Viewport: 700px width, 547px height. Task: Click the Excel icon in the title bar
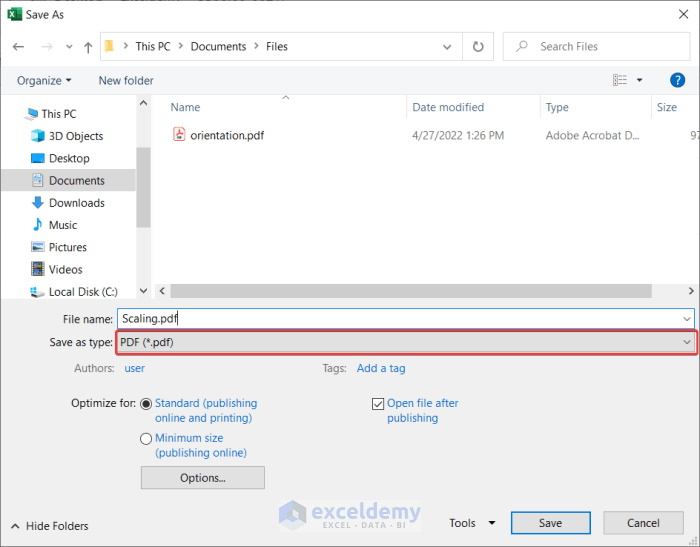(x=14, y=14)
